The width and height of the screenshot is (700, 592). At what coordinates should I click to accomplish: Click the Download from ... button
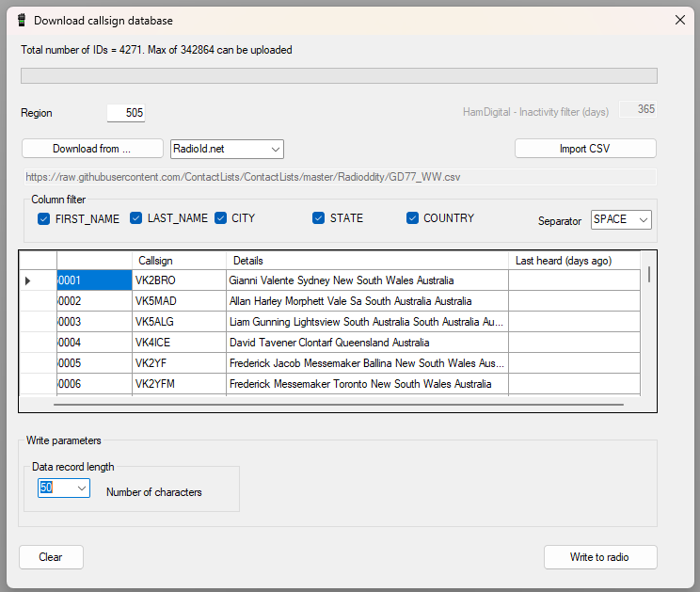92,148
